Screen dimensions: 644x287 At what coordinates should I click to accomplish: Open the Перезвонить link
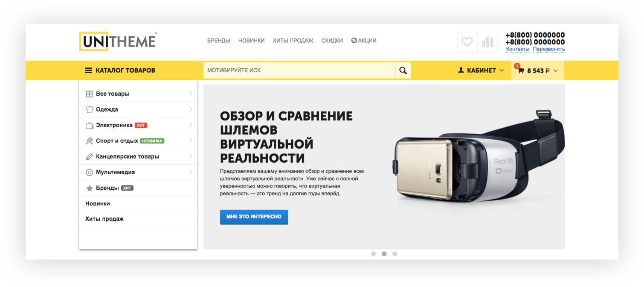tap(548, 49)
